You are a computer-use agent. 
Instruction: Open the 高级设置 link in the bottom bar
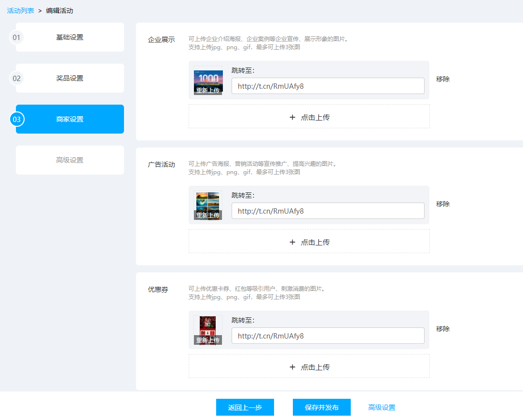(382, 407)
